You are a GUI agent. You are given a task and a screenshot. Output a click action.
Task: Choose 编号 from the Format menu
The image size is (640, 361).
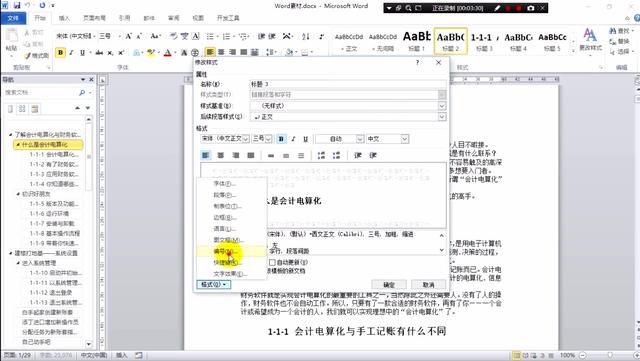(x=232, y=251)
